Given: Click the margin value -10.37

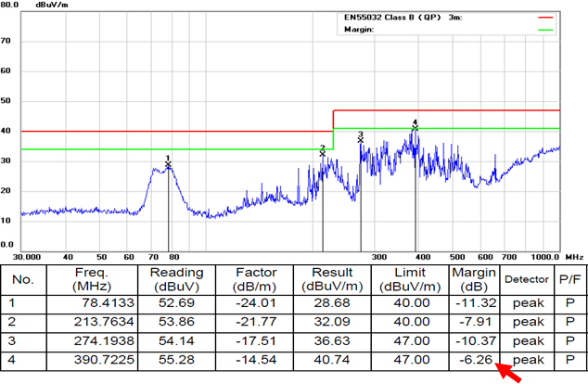Looking at the screenshot, I should (x=476, y=341).
